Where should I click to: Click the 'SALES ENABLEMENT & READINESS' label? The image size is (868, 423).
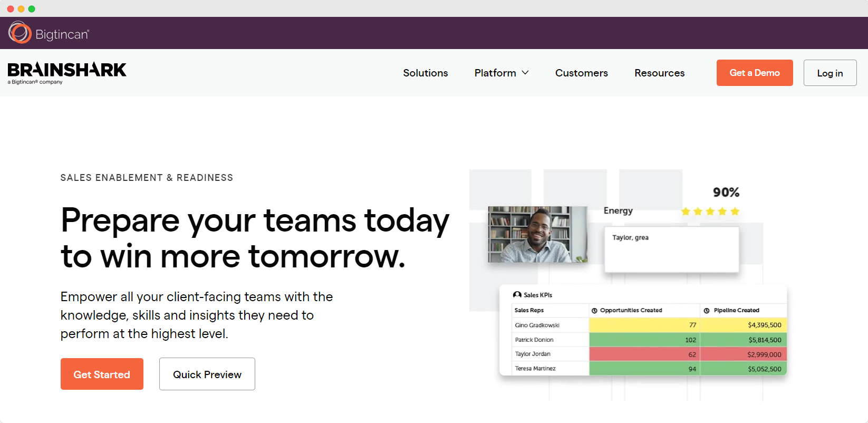[x=147, y=178]
